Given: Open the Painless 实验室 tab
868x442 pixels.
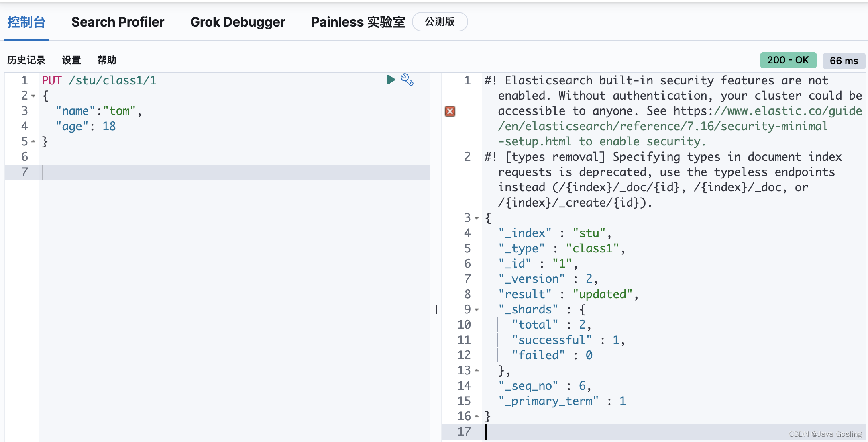Looking at the screenshot, I should click(x=358, y=22).
